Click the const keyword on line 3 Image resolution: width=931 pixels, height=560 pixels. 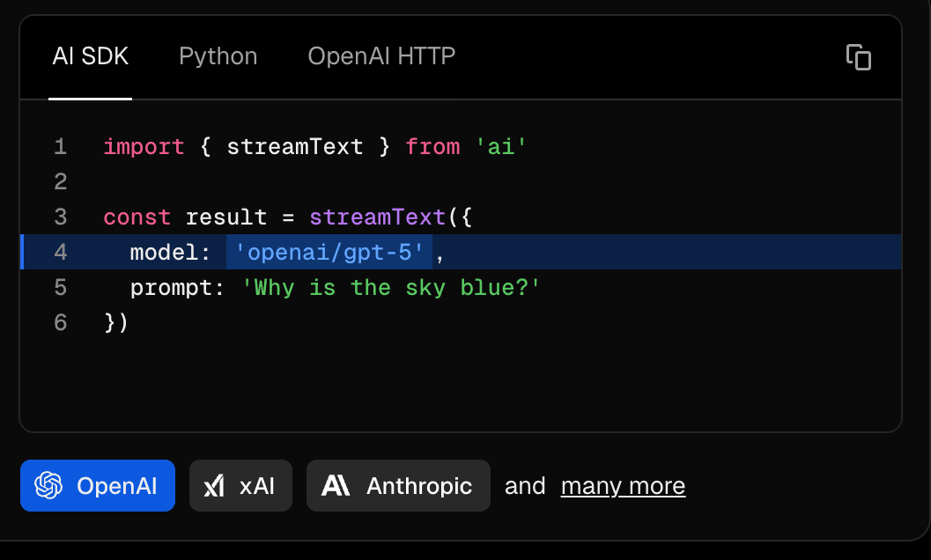pos(137,217)
